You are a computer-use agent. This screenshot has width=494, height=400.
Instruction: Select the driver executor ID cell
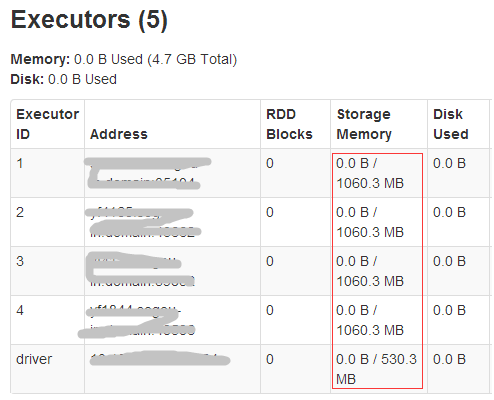click(x=34, y=359)
